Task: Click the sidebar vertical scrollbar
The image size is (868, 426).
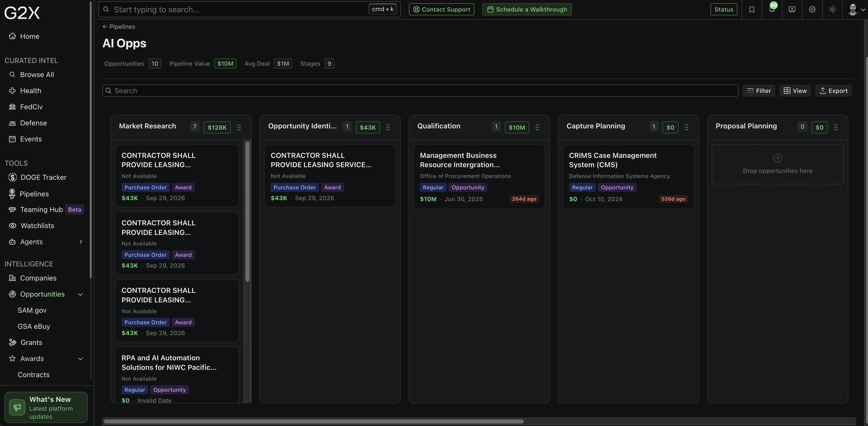Action: coord(91,140)
